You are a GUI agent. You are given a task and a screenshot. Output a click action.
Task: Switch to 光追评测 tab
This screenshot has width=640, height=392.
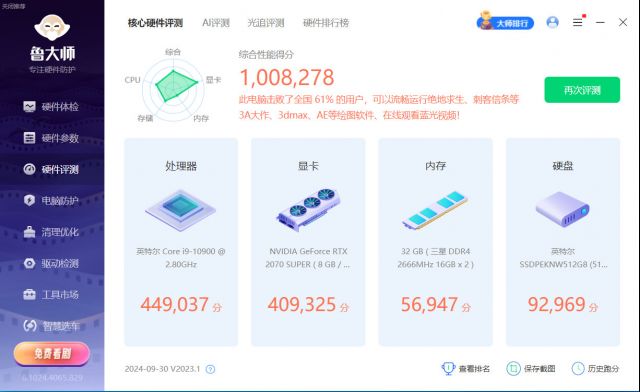click(x=266, y=23)
